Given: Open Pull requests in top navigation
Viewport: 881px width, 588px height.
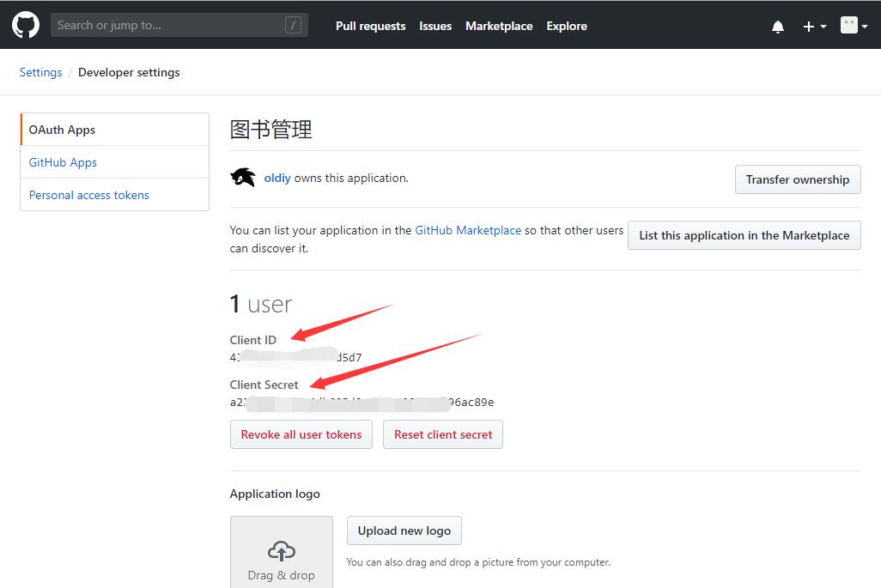Looking at the screenshot, I should 370,26.
